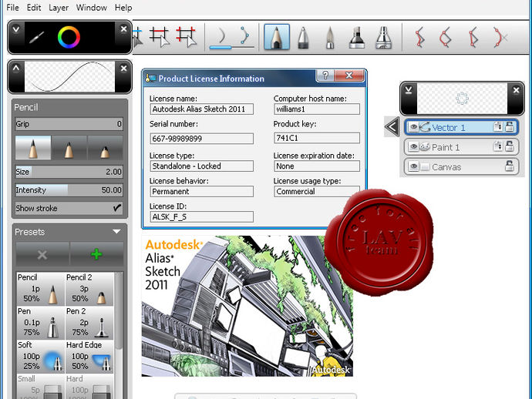The height and width of the screenshot is (399, 532).
Task: Toggle visibility of Paint 1 layer
Action: point(413,147)
